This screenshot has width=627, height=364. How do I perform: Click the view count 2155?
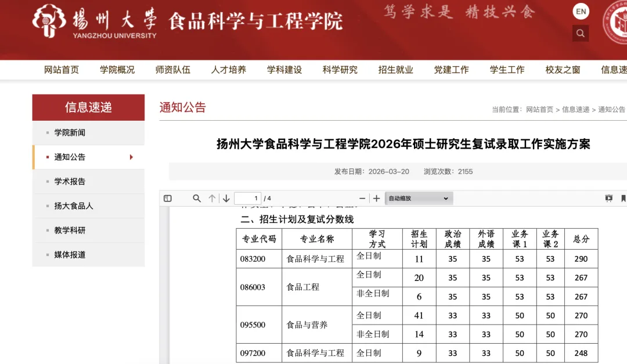pos(465,172)
